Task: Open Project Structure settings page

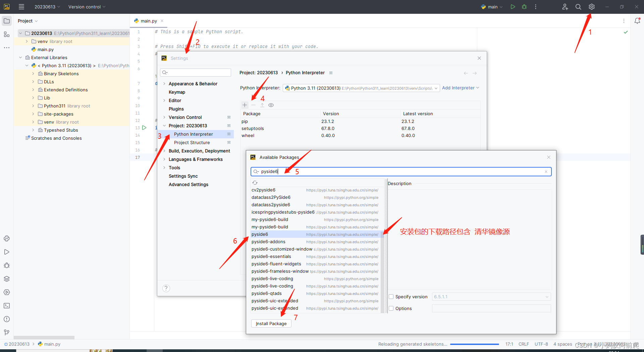Action: [x=192, y=142]
